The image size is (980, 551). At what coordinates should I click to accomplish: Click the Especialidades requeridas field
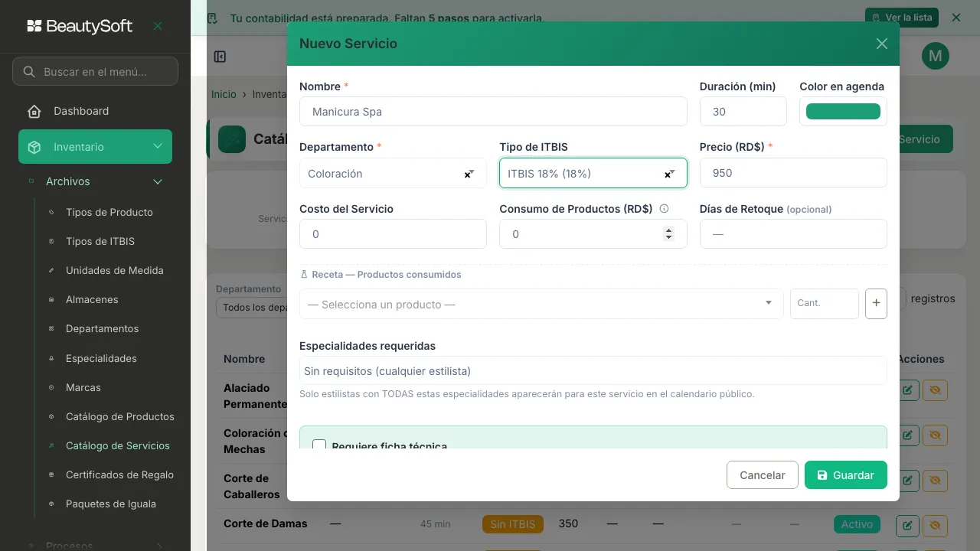click(x=593, y=370)
